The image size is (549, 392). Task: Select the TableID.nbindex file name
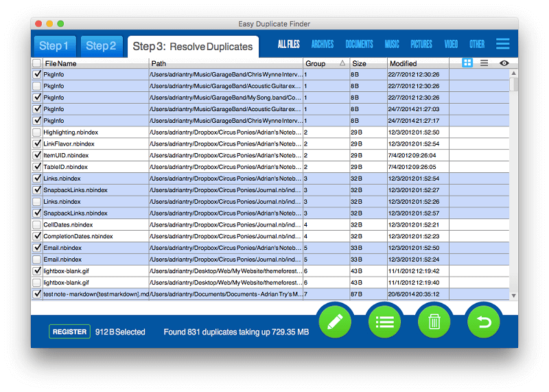tap(65, 167)
